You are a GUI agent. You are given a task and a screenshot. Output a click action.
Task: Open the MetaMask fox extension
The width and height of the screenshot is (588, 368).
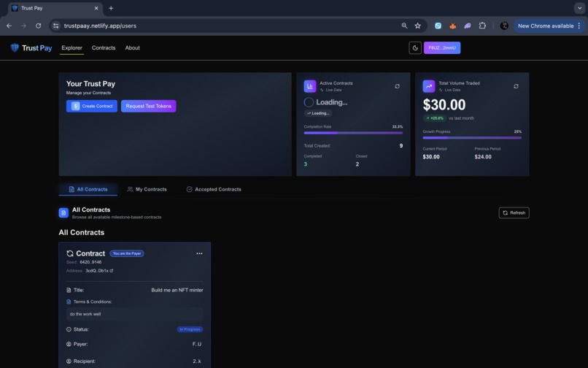[x=453, y=26]
